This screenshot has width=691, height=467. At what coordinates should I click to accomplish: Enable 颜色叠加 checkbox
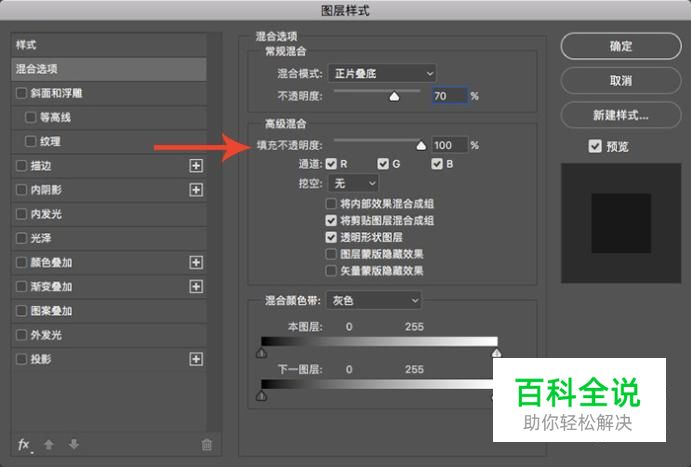coord(21,263)
